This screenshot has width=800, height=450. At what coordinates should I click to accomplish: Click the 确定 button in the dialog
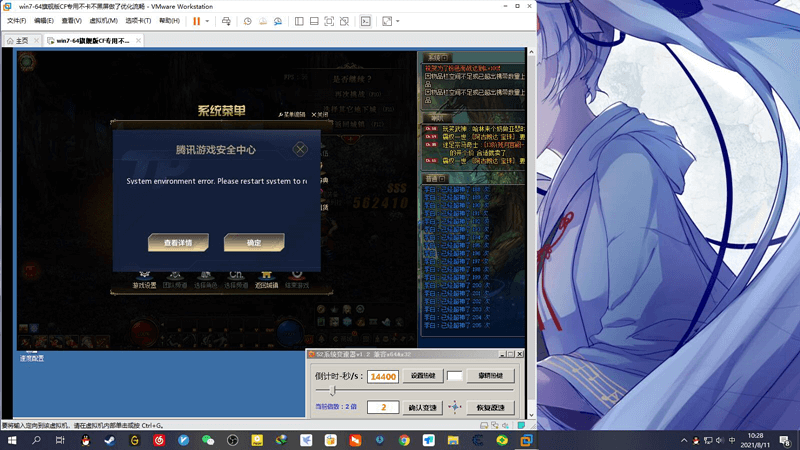pyautogui.click(x=254, y=242)
